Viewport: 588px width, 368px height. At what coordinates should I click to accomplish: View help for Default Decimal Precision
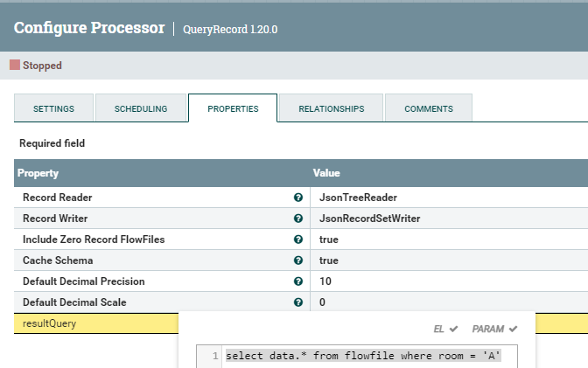pos(298,281)
